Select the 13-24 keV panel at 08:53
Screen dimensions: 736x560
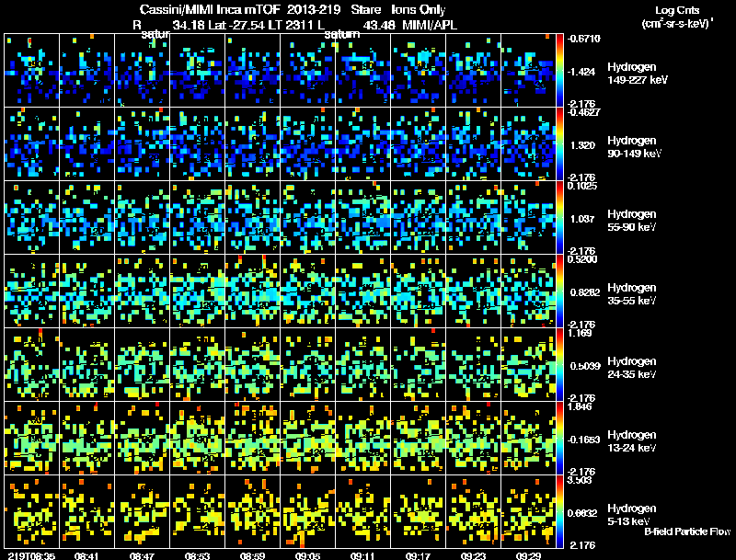click(197, 439)
